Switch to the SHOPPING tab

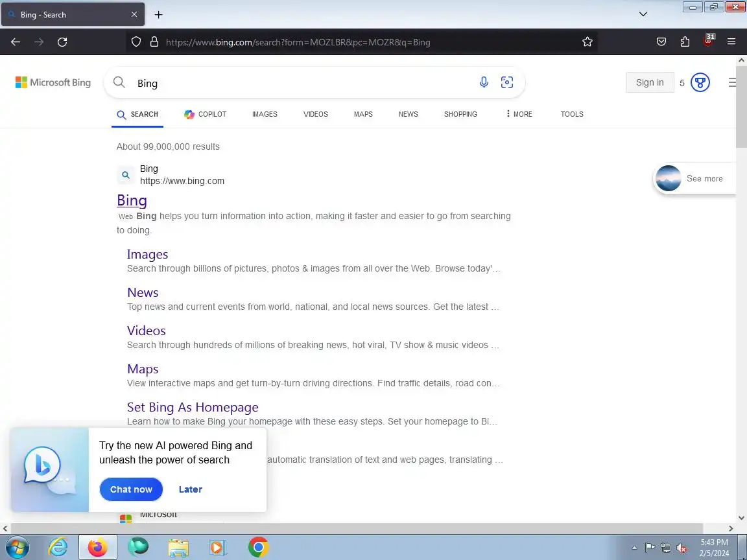460,114
